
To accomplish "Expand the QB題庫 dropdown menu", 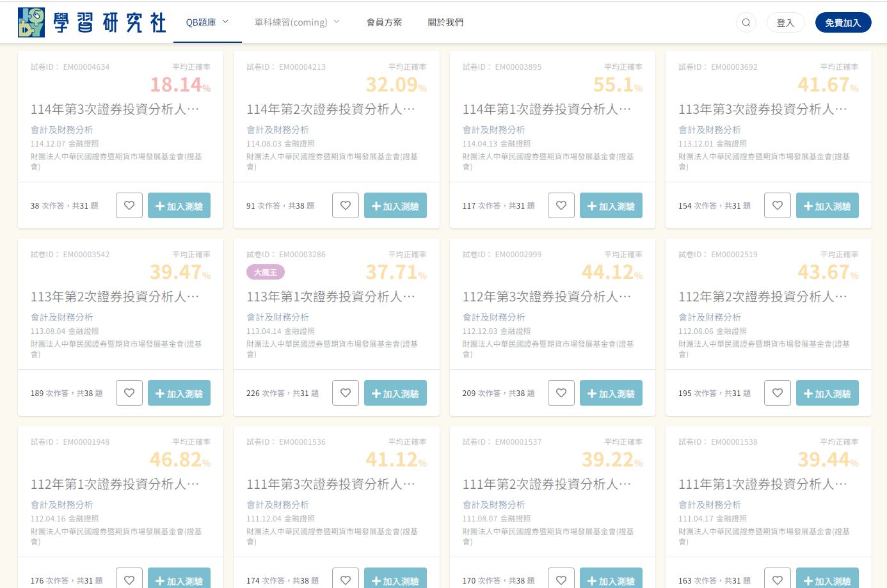I will 207,22.
